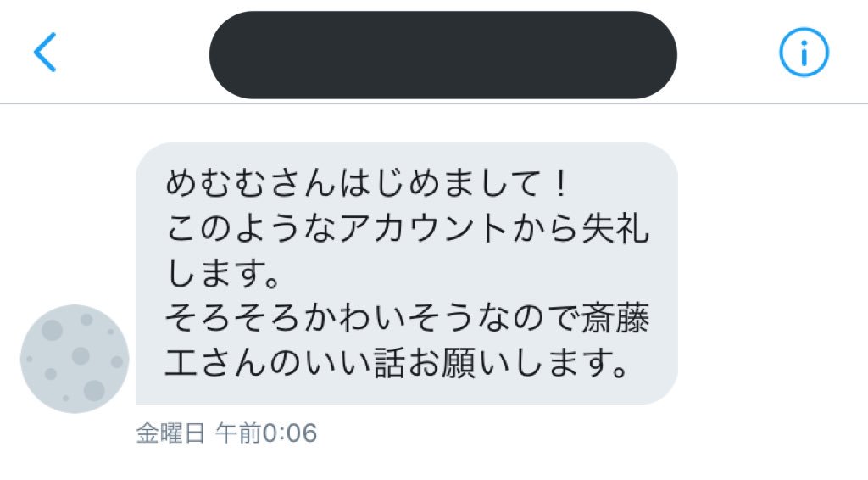Select the gray received message bubble
Screen dimensions: 868x480
407,273
